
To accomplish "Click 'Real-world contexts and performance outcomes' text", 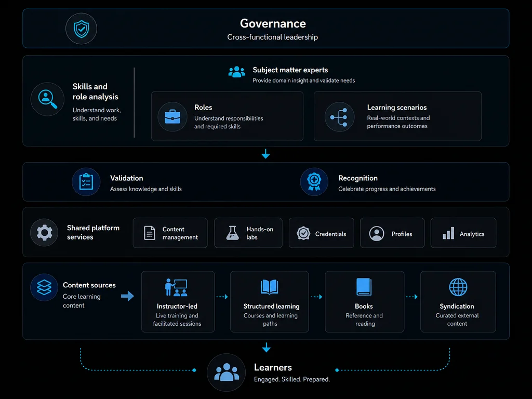I will click(x=398, y=122).
